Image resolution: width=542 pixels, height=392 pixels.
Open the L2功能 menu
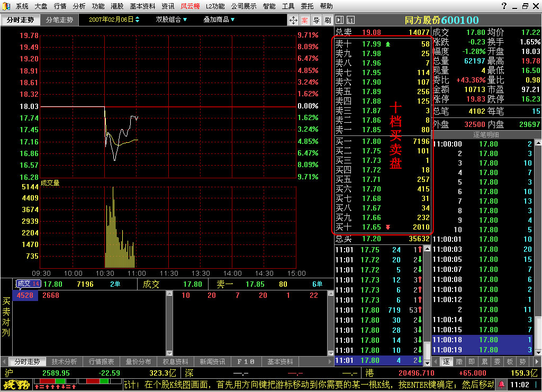pos(215,6)
